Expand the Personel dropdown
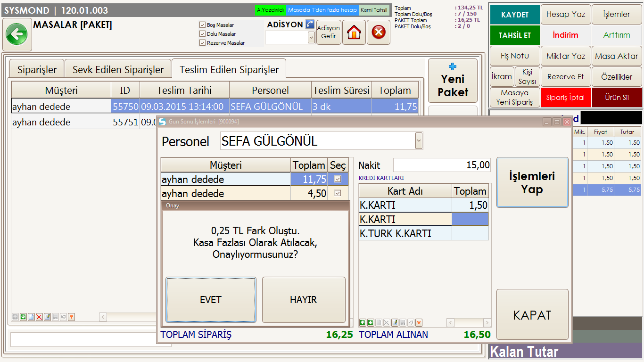The image size is (644, 362). coord(419,141)
